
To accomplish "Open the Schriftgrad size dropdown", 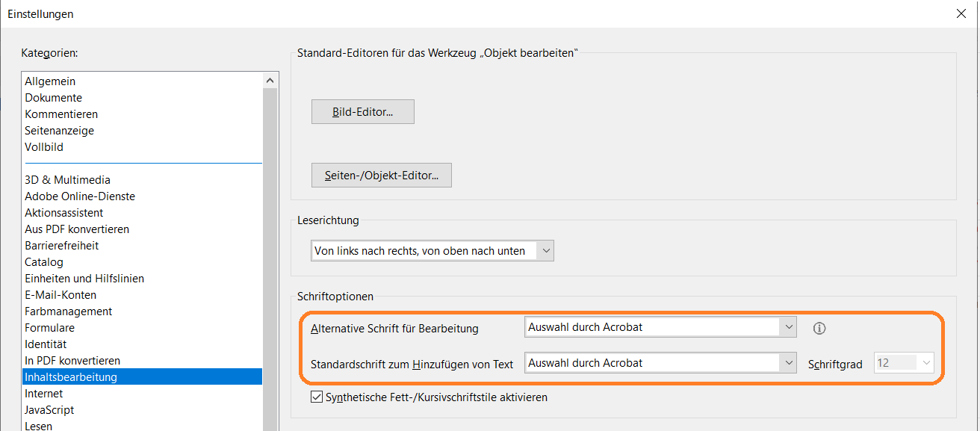I will [924, 363].
